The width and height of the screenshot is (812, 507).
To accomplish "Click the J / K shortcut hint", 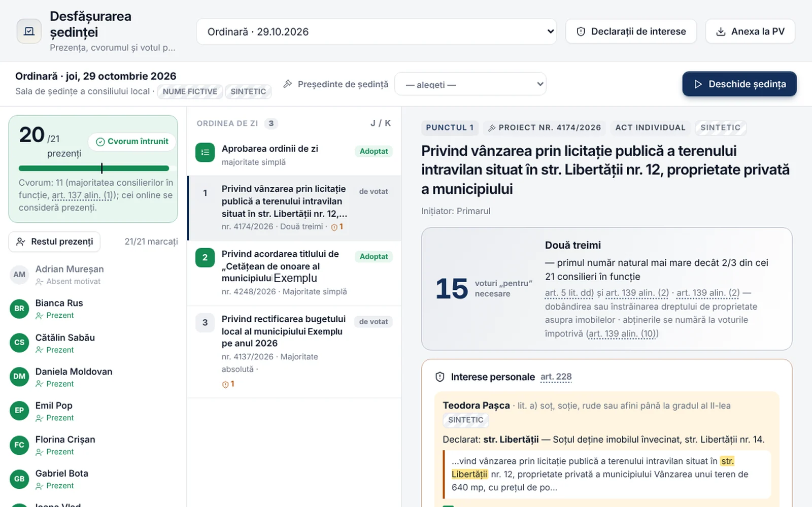I will [x=381, y=123].
